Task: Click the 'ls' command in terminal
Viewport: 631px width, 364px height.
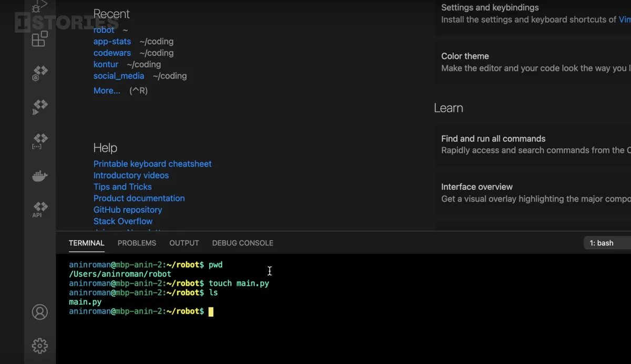Action: (213, 293)
